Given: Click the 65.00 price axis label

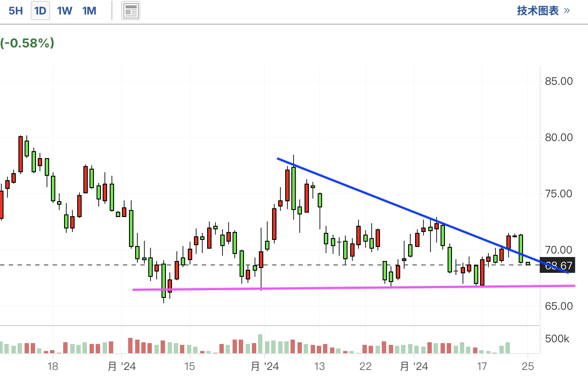Looking at the screenshot, I should click(x=559, y=306).
